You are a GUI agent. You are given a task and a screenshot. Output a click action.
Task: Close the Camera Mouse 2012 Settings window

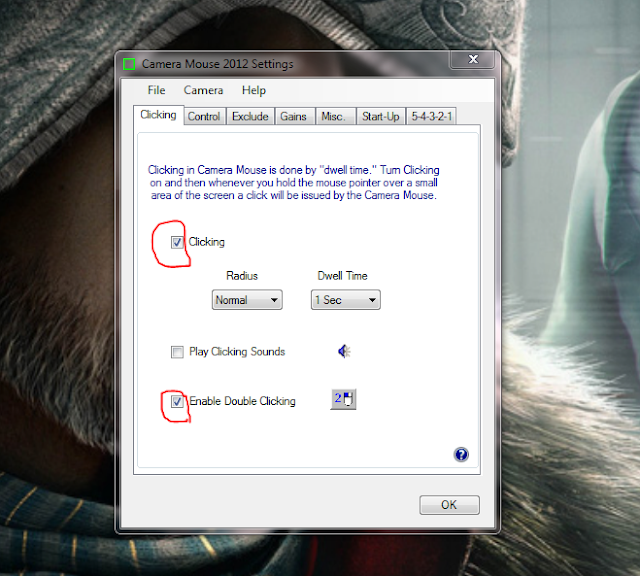[x=473, y=60]
